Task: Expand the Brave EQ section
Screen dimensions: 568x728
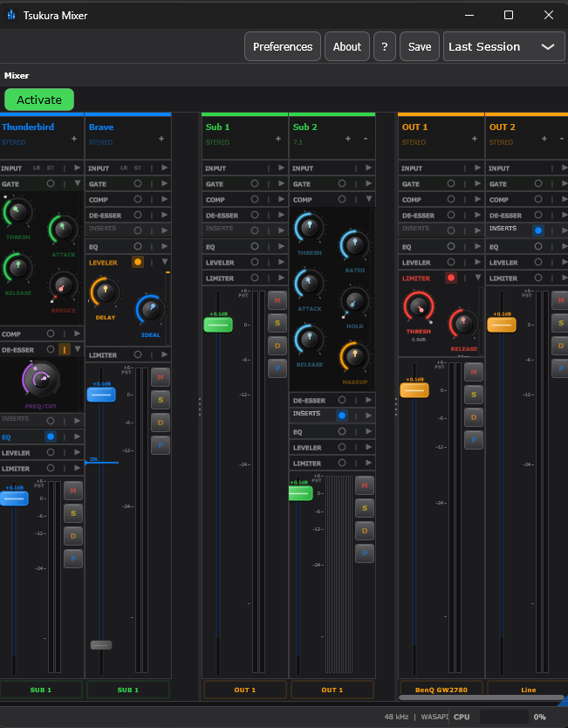Action: click(x=165, y=246)
